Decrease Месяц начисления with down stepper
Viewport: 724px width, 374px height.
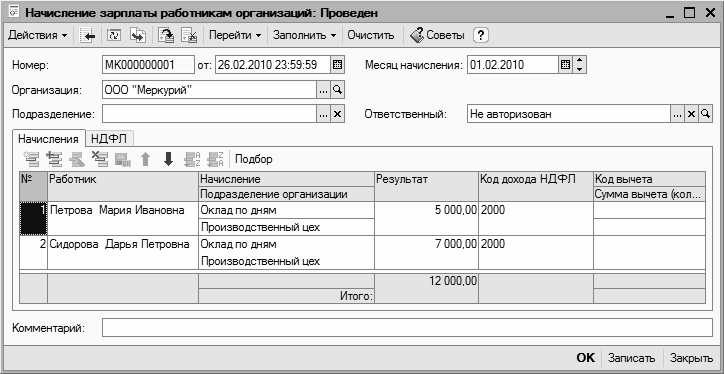(579, 69)
